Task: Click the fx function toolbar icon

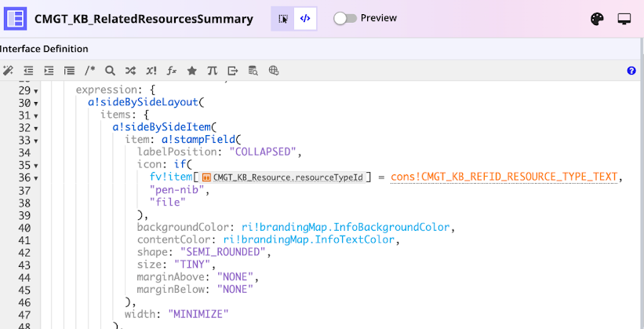Action: (171, 71)
